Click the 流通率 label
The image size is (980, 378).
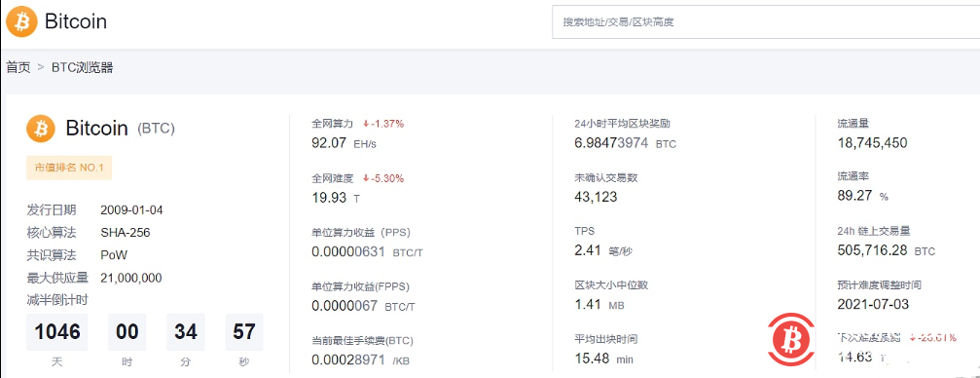click(853, 177)
